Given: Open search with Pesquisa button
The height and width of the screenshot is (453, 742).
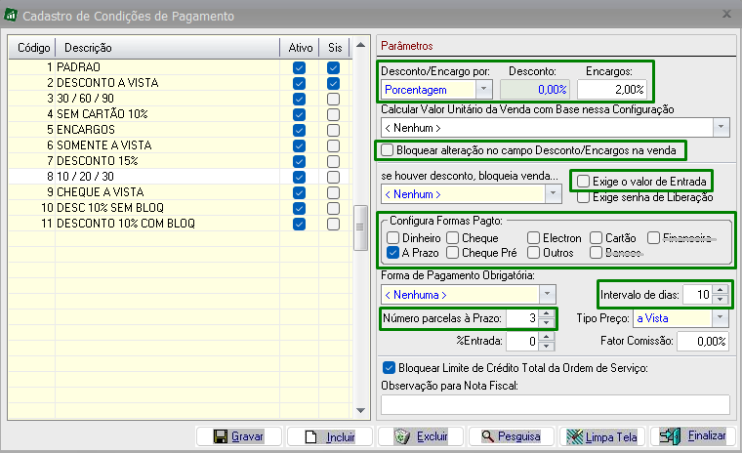Looking at the screenshot, I should coord(511,436).
